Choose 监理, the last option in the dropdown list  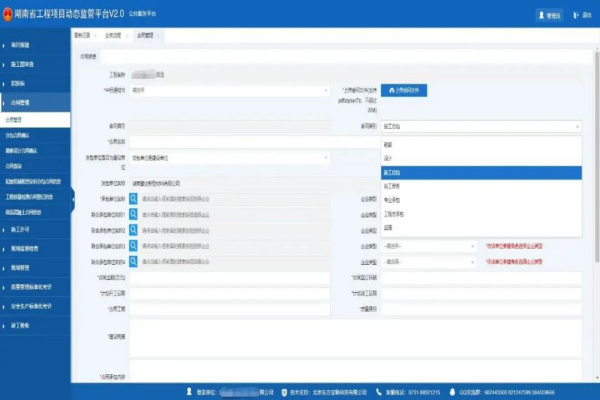tap(481, 228)
